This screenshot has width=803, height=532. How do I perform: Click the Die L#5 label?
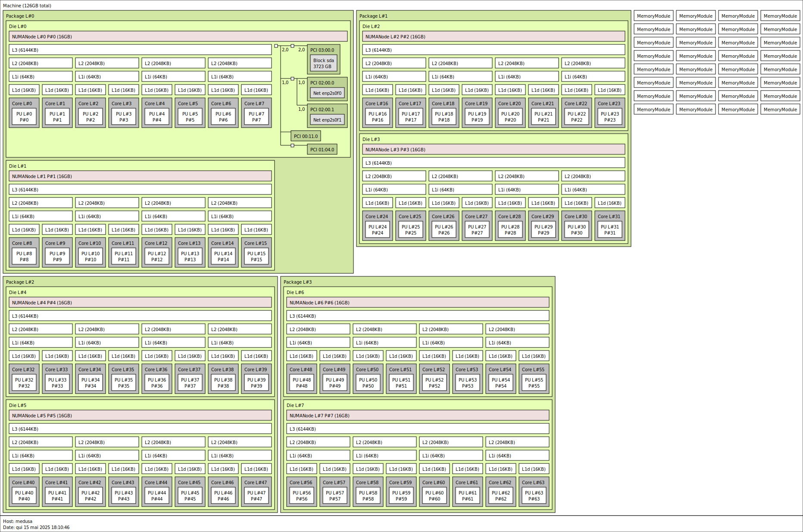click(18, 405)
